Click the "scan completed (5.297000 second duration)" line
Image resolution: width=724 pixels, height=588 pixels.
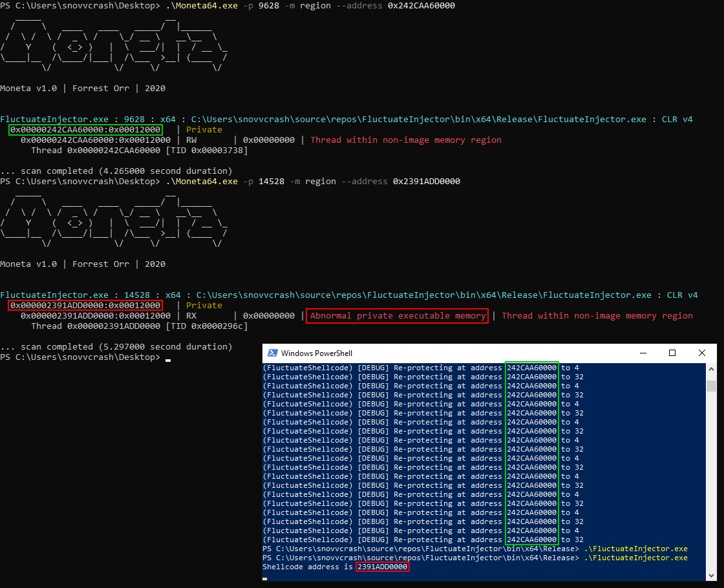tap(116, 347)
